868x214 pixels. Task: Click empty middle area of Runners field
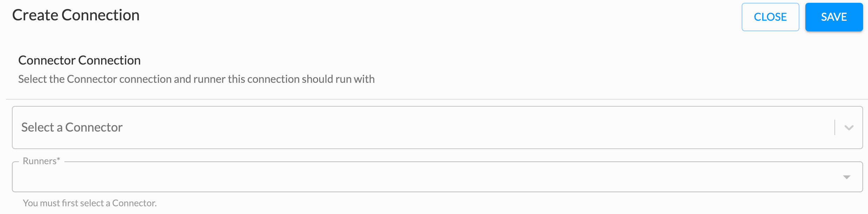click(427, 177)
